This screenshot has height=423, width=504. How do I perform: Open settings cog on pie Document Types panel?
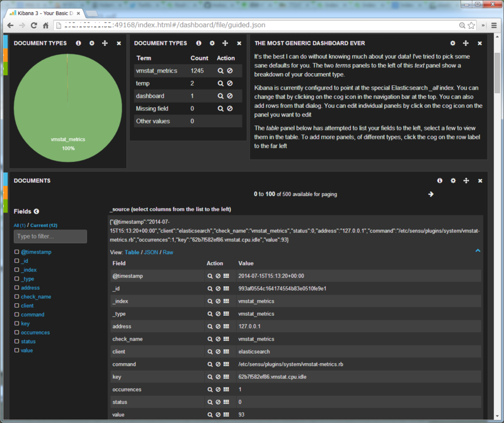(x=92, y=43)
